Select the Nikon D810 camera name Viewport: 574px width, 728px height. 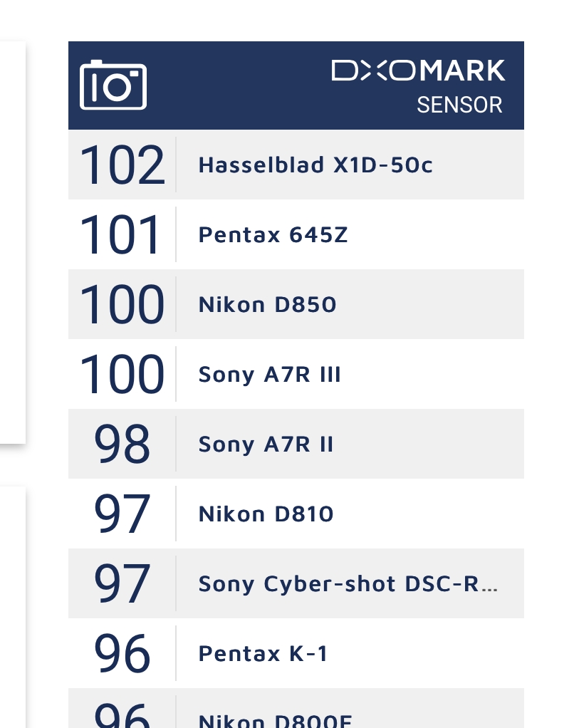266,514
